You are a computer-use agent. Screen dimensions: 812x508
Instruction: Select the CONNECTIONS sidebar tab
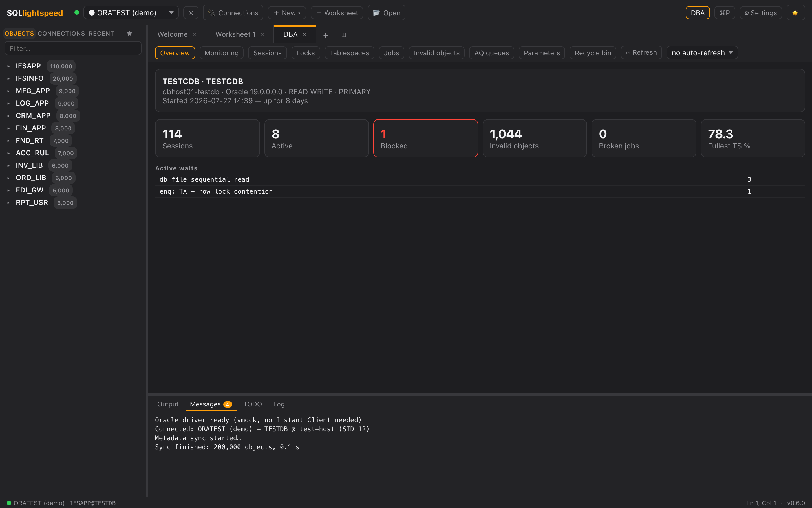61,34
